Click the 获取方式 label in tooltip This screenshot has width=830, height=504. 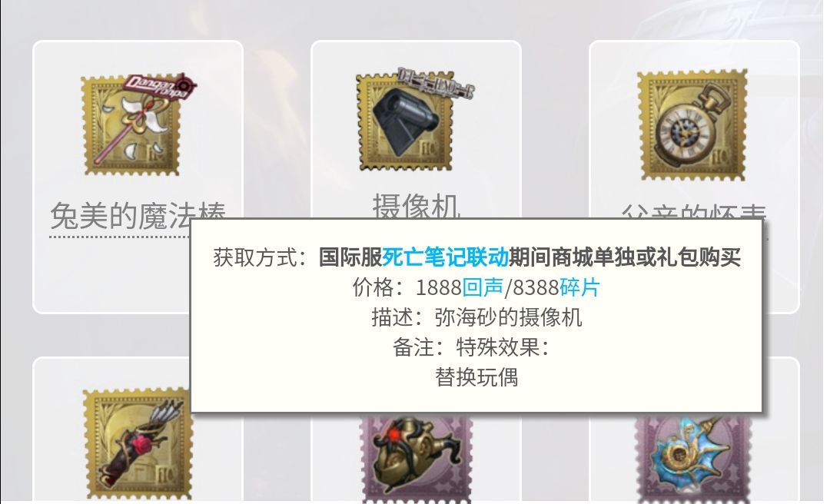(254, 257)
